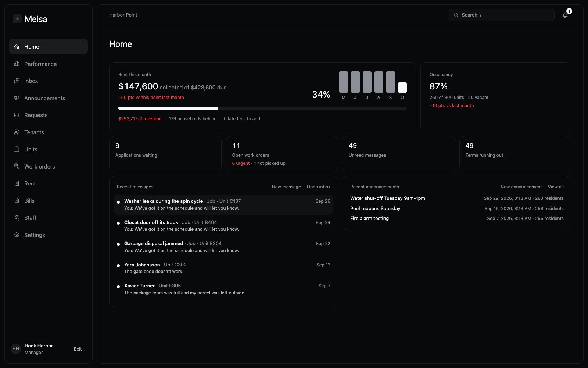
Task: Click the Staff person icon
Action: point(17,218)
